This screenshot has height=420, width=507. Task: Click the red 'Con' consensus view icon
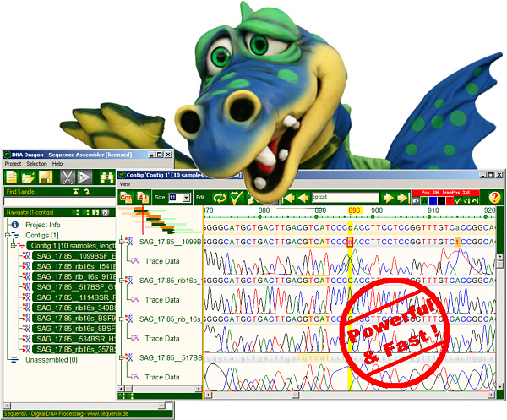coord(126,197)
